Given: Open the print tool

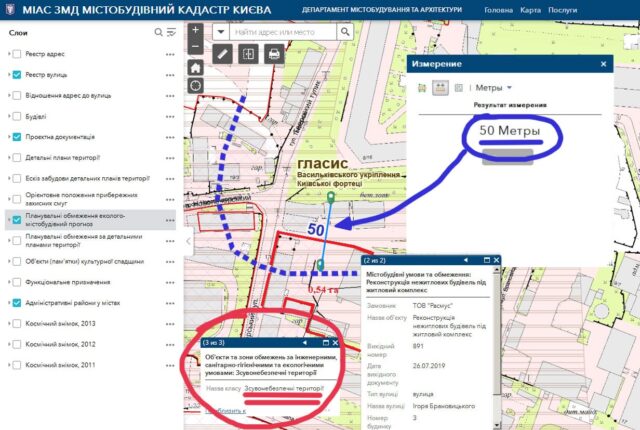Looking at the screenshot, I should click(x=273, y=54).
